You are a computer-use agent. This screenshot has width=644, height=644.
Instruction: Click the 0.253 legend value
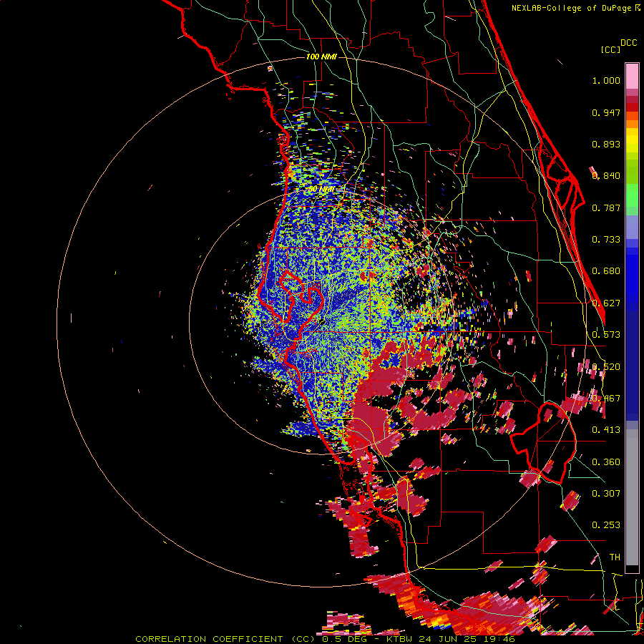(606, 525)
